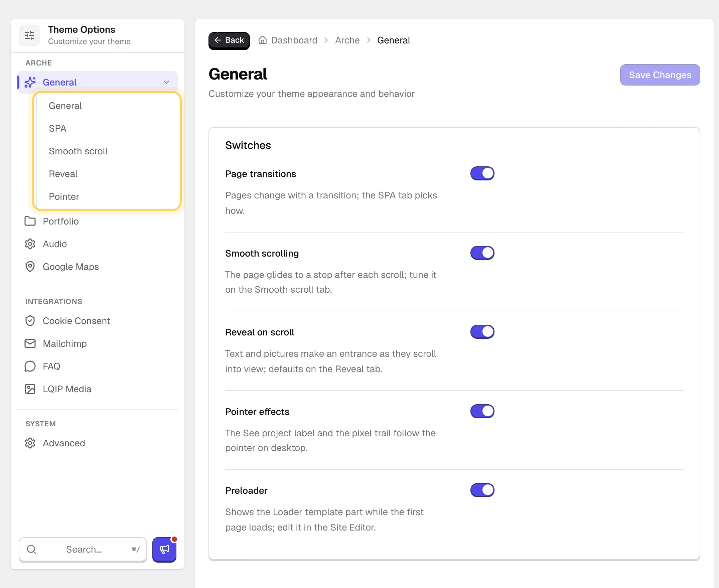The height and width of the screenshot is (588, 719).
Task: Click the Pointer effects label
Action: click(257, 412)
